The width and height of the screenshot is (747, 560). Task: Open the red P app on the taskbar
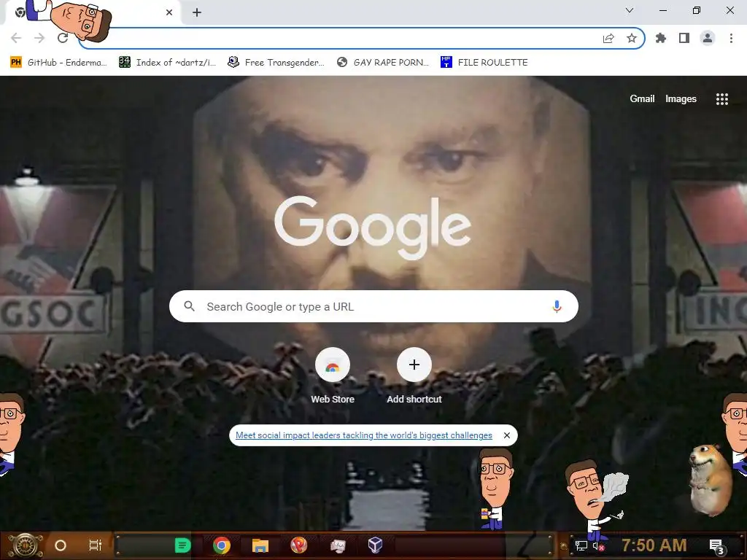click(298, 545)
